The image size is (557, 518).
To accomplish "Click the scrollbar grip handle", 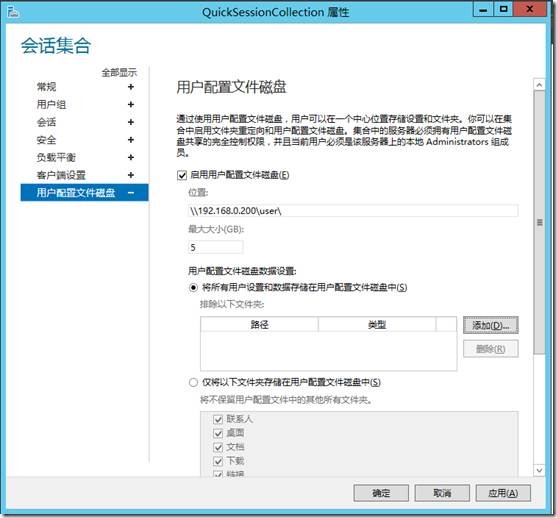I will tap(540, 222).
